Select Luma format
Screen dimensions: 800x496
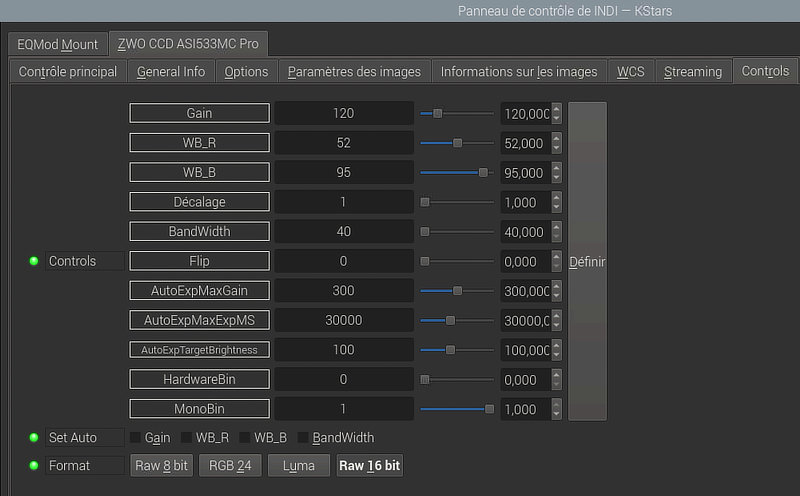click(299, 465)
